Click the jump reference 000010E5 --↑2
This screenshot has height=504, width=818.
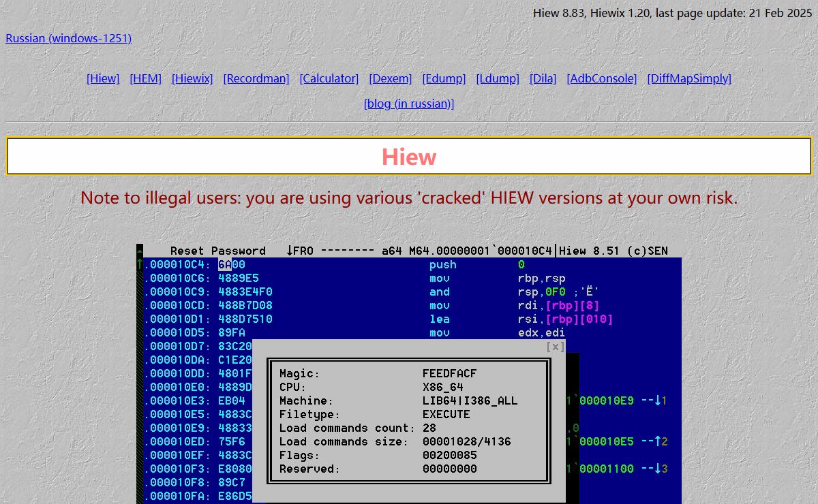(x=623, y=441)
